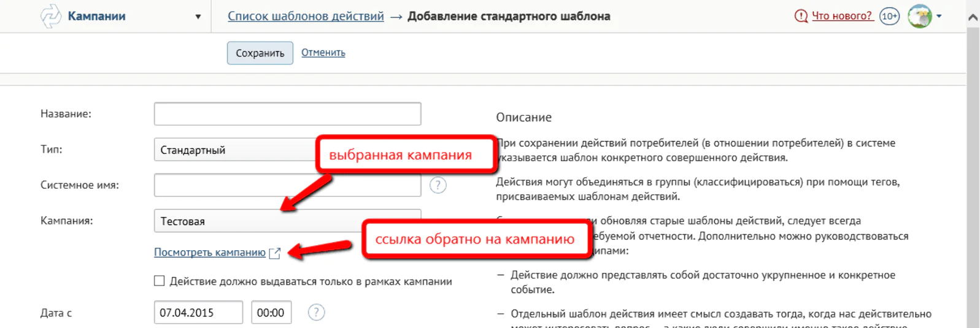The image size is (980, 328).
Task: Click the Добавление стандартного шаблона title
Action: pyautogui.click(x=509, y=17)
